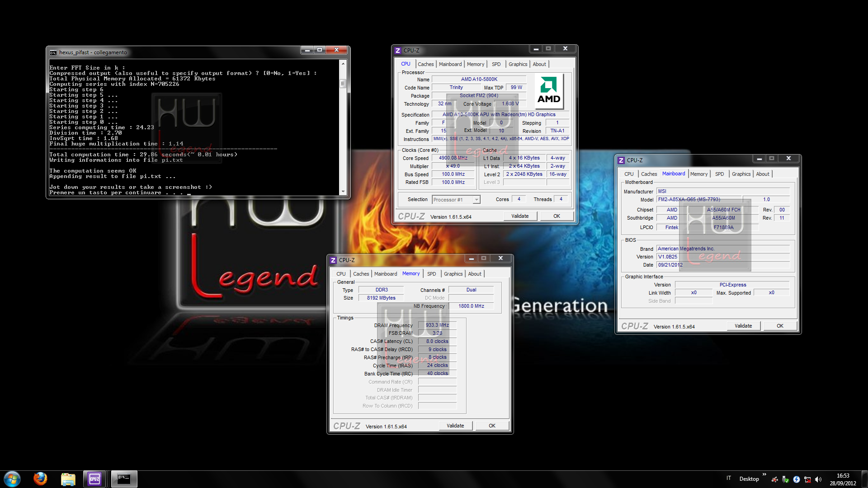The width and height of the screenshot is (868, 488).
Task: Click the CPU-Z title icon of Mainboard window
Action: click(621, 160)
